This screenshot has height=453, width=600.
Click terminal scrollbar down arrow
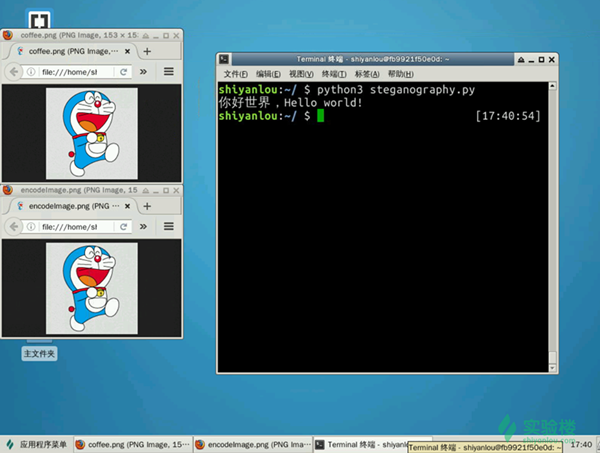[x=552, y=368]
